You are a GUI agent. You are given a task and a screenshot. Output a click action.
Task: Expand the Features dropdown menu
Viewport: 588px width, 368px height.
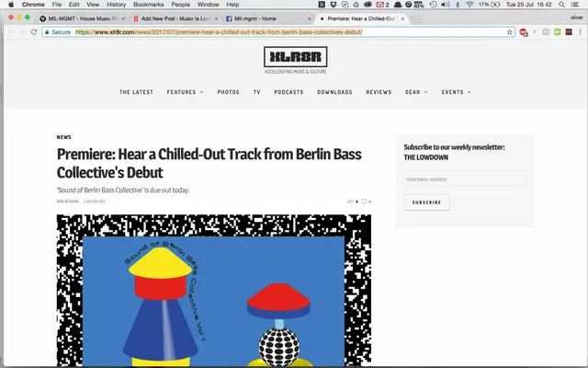pos(186,92)
